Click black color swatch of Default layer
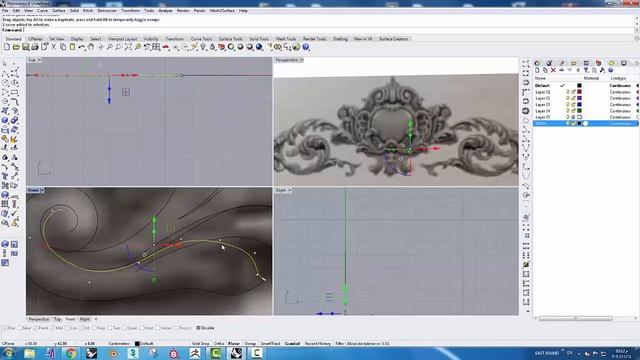The image size is (640, 360). [579, 85]
